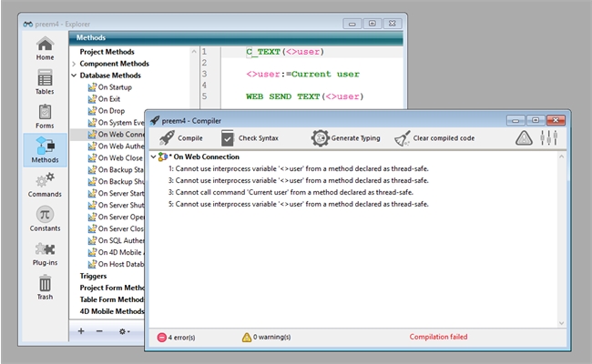This screenshot has width=592, height=364.
Task: Toggle the warnings triangle button in compiler toolbar
Action: pos(524,138)
